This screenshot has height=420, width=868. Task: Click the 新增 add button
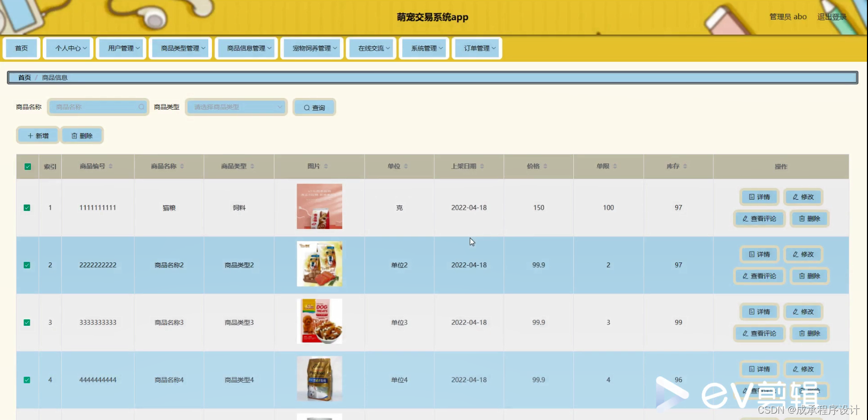pyautogui.click(x=38, y=136)
